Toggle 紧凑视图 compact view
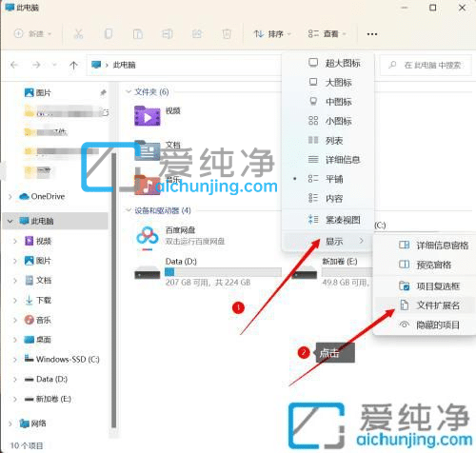The image size is (476, 453). coord(327,220)
